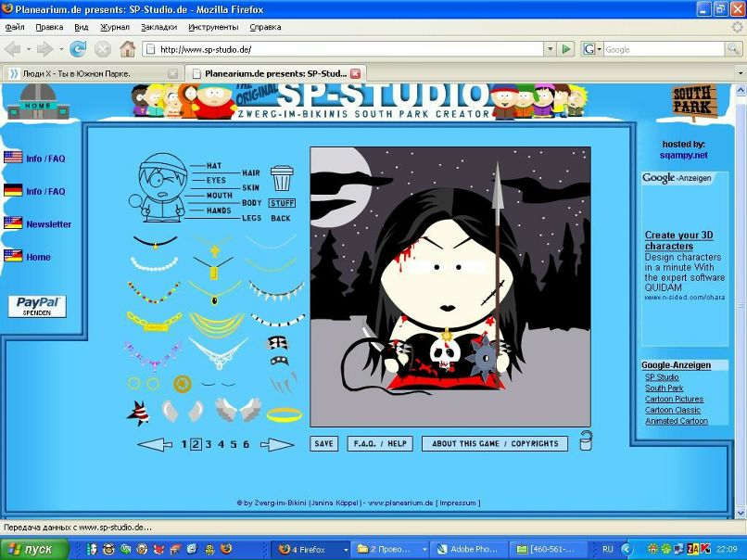Screen dimensions: 747x560
Task: Choose the thick gold chain necklace
Action: point(154,322)
